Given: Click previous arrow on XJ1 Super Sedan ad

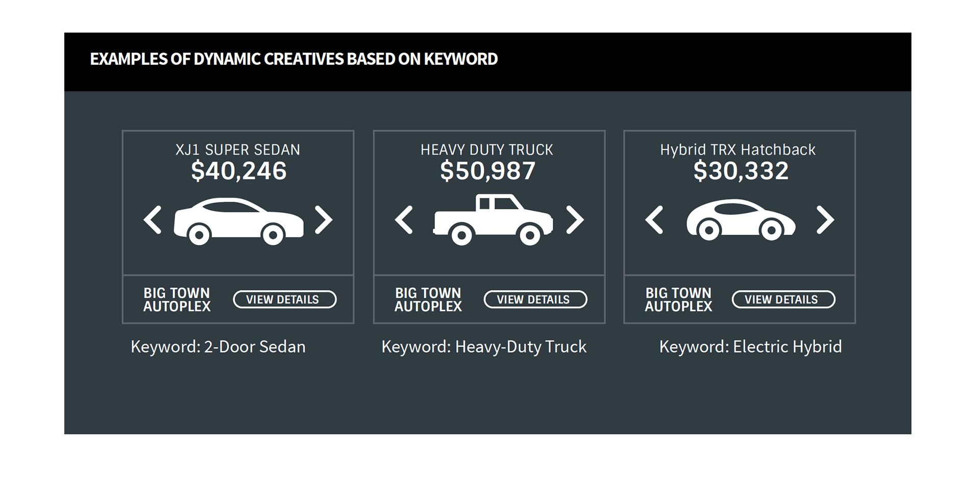Looking at the screenshot, I should point(153,220).
